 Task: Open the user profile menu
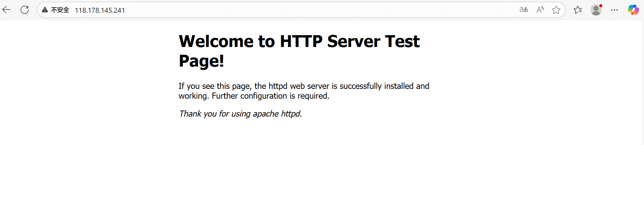(x=596, y=10)
